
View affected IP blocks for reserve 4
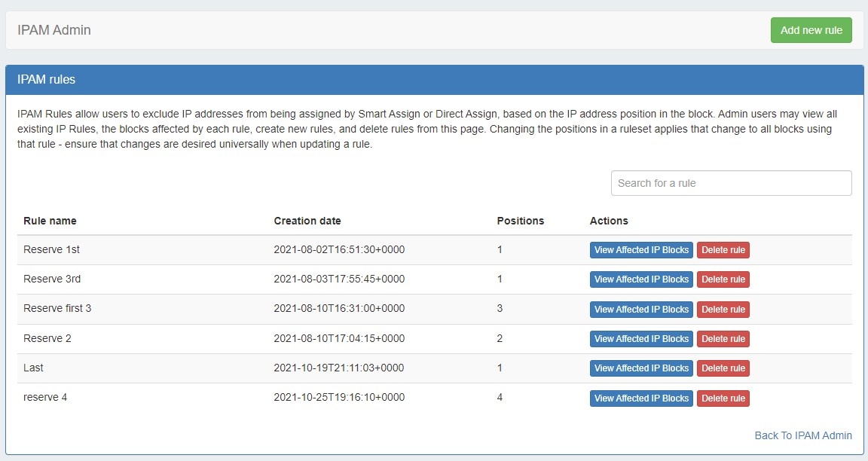click(641, 398)
